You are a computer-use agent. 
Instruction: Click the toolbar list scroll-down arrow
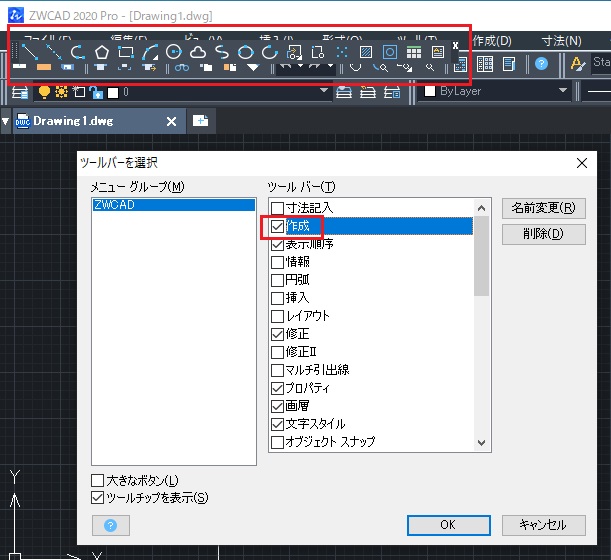click(482, 443)
